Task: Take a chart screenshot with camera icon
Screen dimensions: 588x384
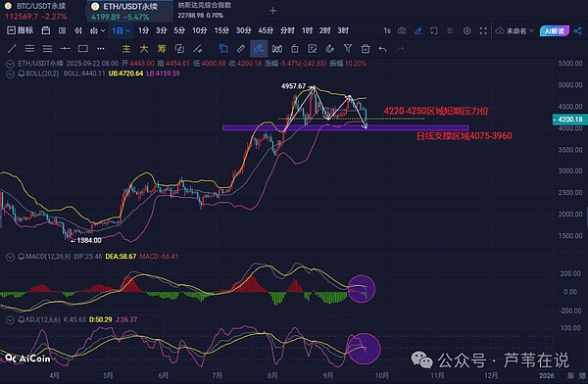Action: (x=402, y=30)
